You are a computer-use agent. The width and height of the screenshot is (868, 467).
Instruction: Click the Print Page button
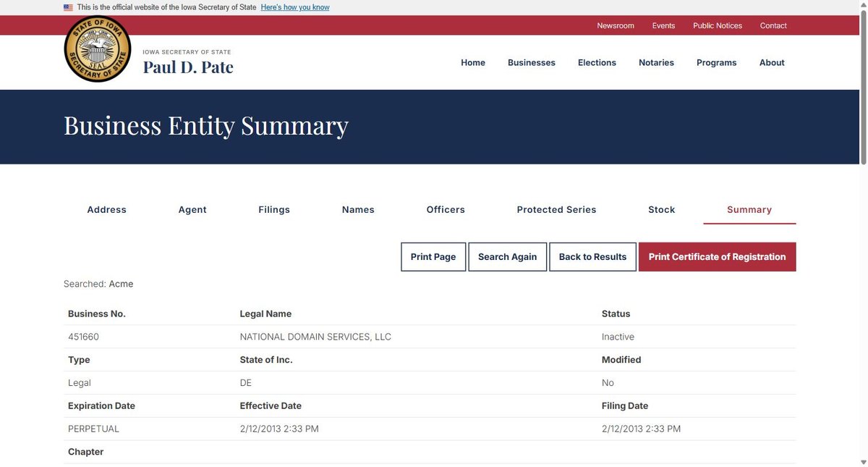pyautogui.click(x=433, y=257)
